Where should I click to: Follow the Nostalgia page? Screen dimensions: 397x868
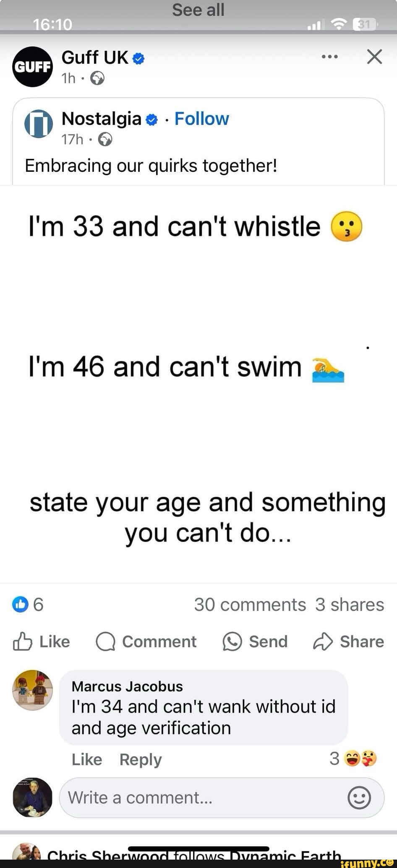tap(201, 119)
